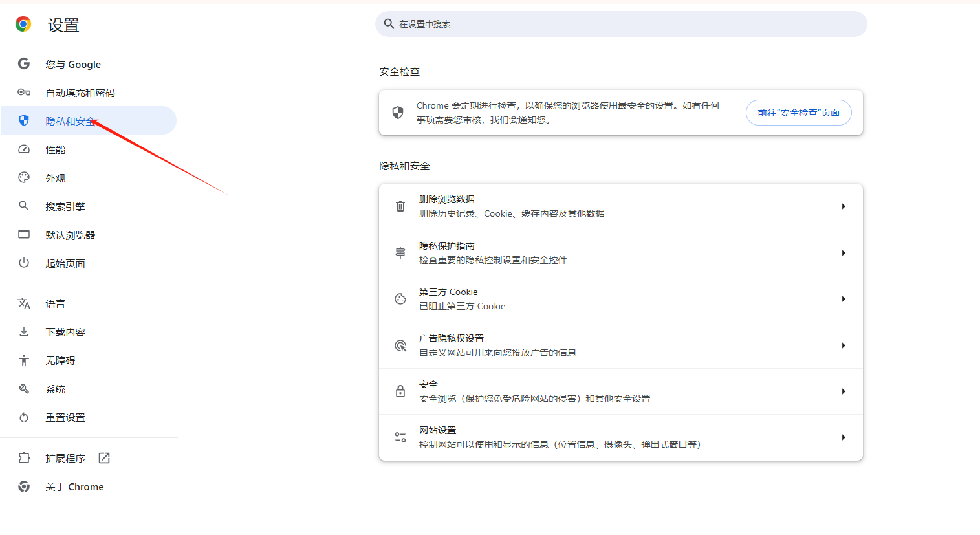Expand 安全 row with its arrow

(x=844, y=391)
